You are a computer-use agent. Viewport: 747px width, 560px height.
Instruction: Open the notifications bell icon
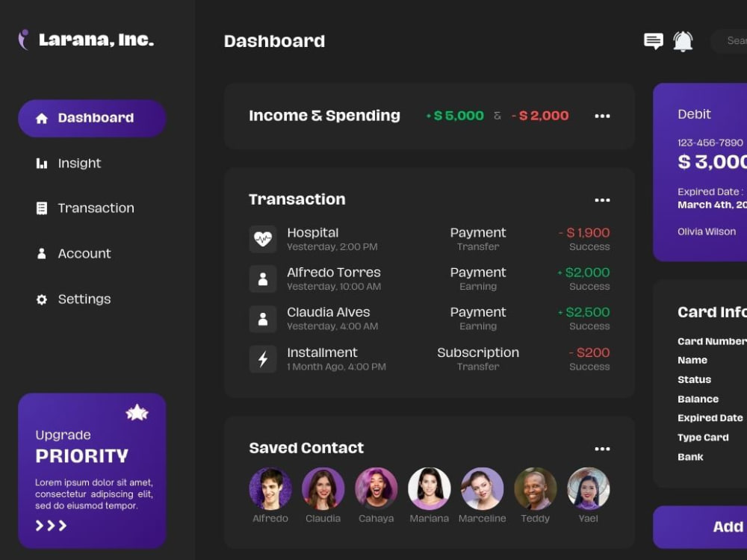click(683, 41)
